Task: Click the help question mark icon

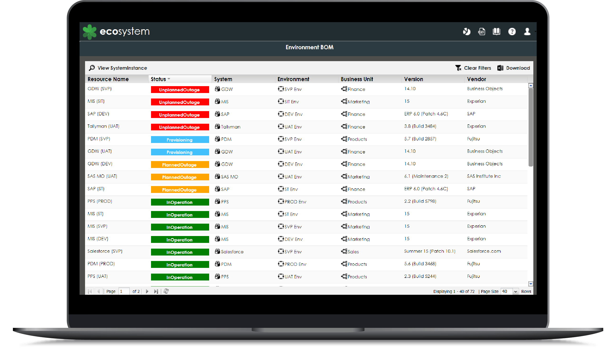Action: point(512,31)
